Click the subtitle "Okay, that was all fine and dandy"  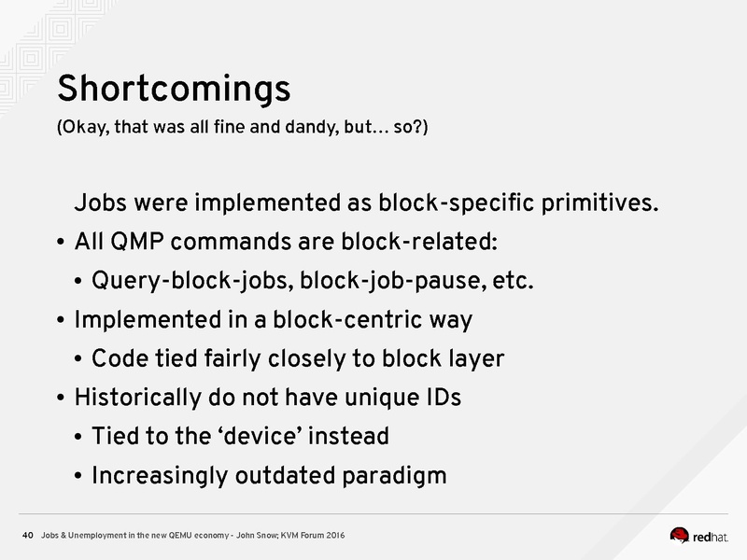(x=243, y=128)
